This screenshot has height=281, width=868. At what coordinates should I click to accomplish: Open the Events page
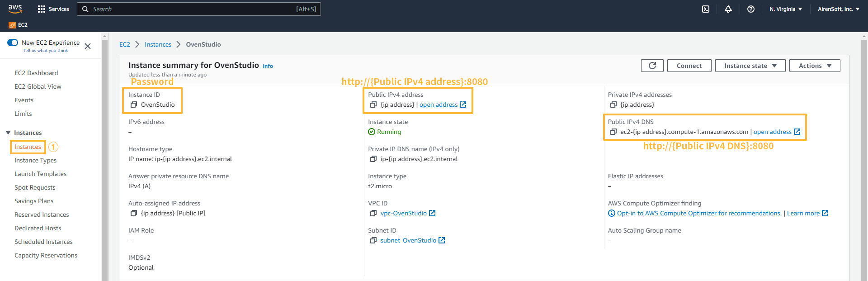[x=24, y=100]
